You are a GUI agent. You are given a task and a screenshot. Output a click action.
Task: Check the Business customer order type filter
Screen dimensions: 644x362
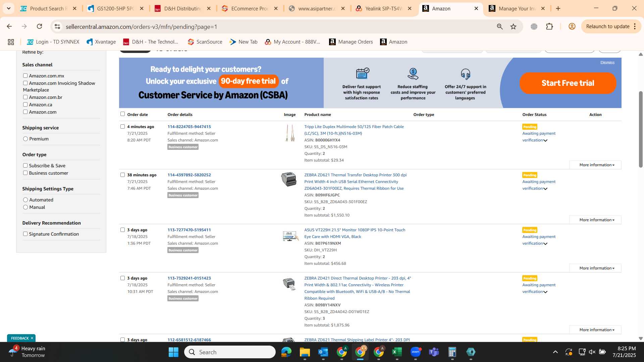coord(25,173)
